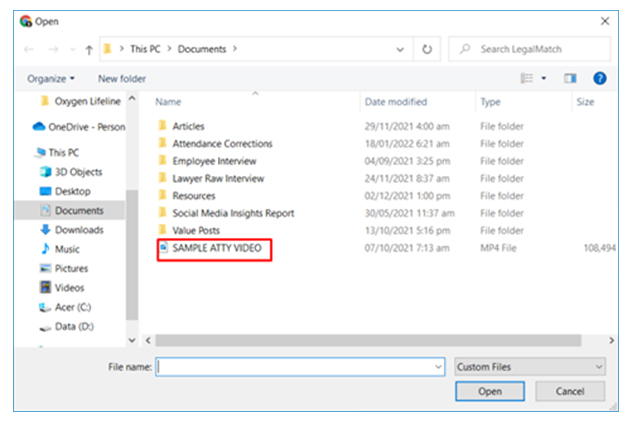Select Acer (C:) drive

tap(65, 307)
